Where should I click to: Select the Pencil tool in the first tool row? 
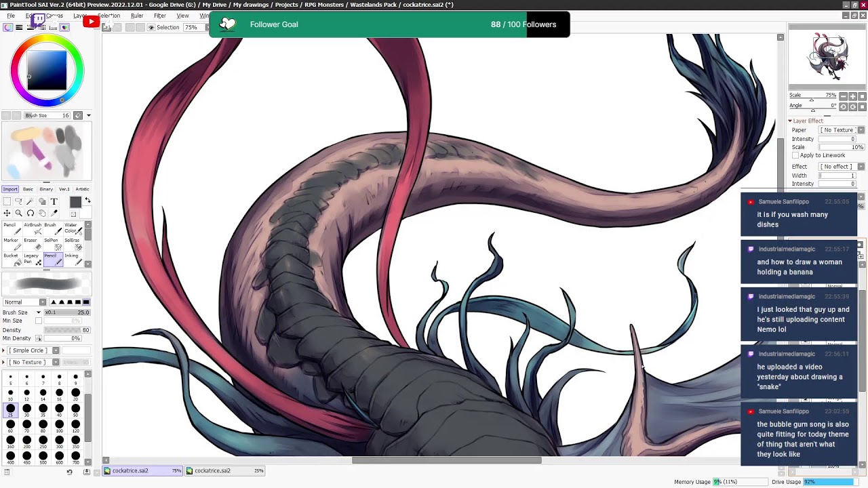11,228
